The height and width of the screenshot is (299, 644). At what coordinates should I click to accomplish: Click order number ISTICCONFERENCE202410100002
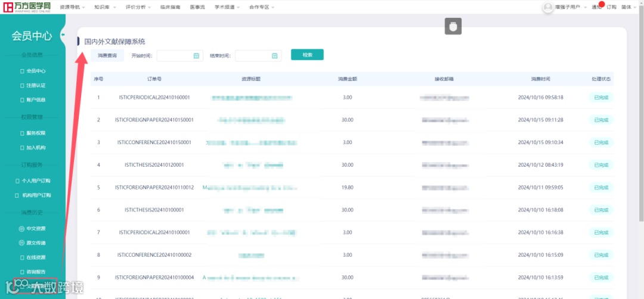[154, 255]
